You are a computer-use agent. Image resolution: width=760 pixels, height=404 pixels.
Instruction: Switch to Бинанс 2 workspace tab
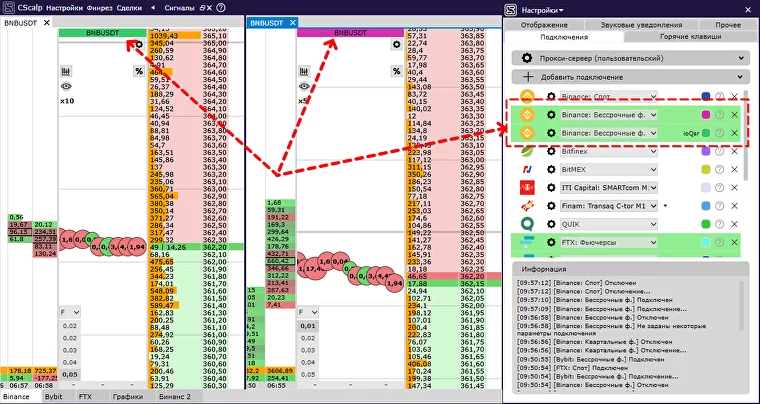pyautogui.click(x=175, y=396)
